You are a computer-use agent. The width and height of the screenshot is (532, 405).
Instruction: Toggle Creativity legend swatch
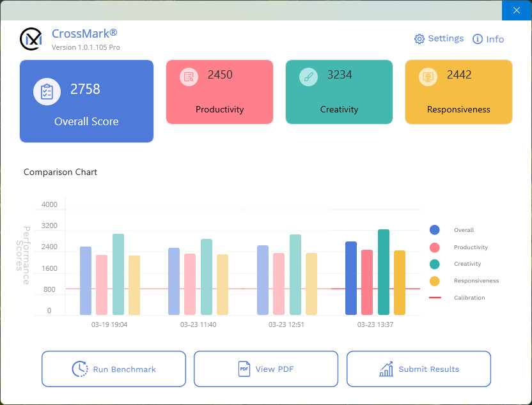click(x=435, y=264)
